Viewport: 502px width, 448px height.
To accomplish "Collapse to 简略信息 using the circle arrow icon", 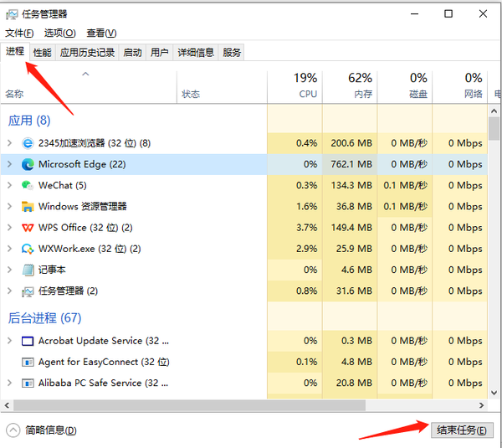I will (x=13, y=430).
